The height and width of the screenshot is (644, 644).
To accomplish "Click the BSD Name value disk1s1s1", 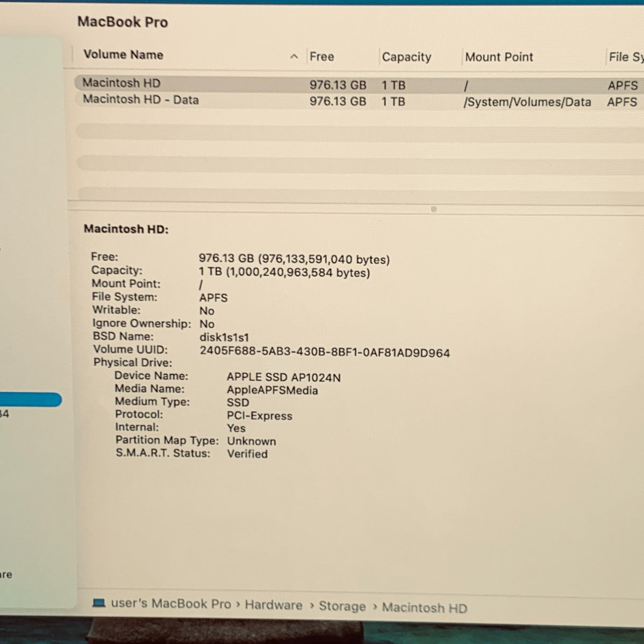I will [224, 338].
